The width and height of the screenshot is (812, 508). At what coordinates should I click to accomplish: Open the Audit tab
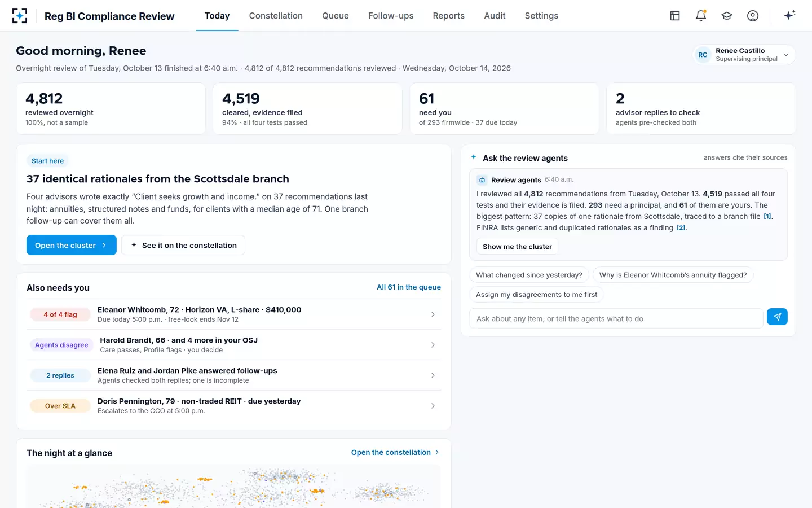tap(495, 16)
